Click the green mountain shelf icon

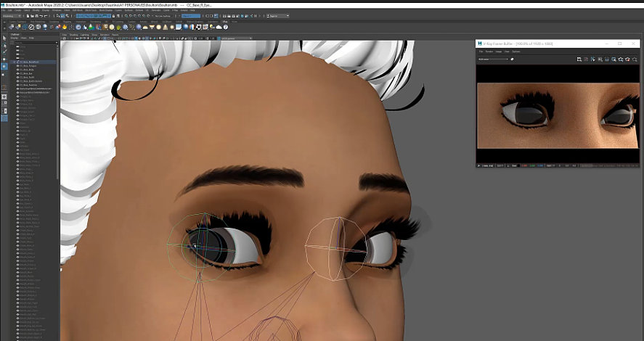coord(91,27)
